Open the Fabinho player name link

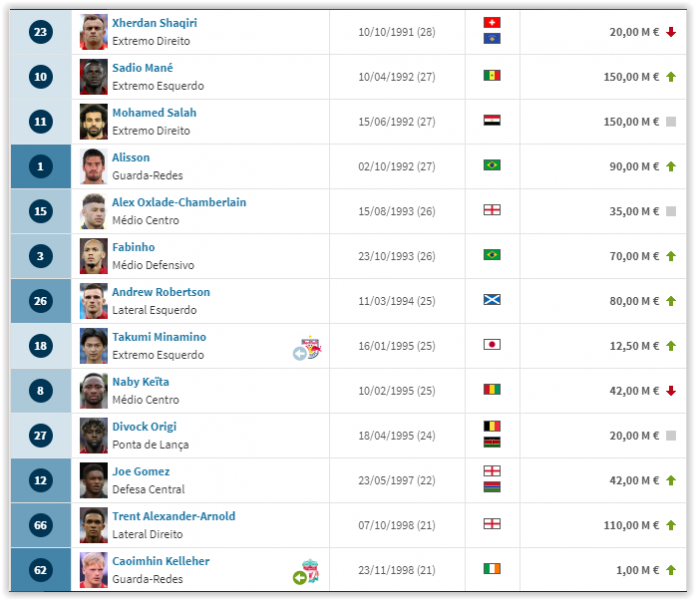pyautogui.click(x=133, y=247)
